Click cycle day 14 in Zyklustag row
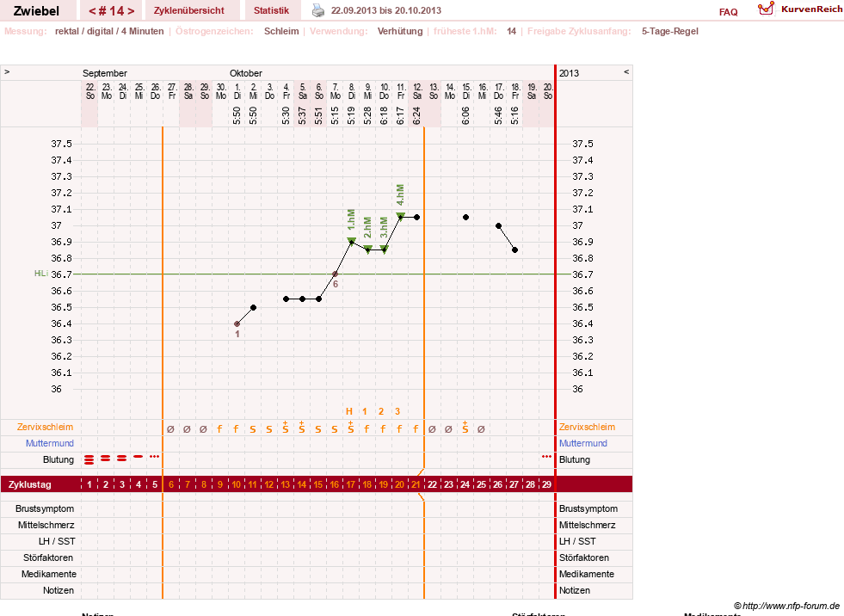Viewport: 844px width, 616px height. (302, 484)
